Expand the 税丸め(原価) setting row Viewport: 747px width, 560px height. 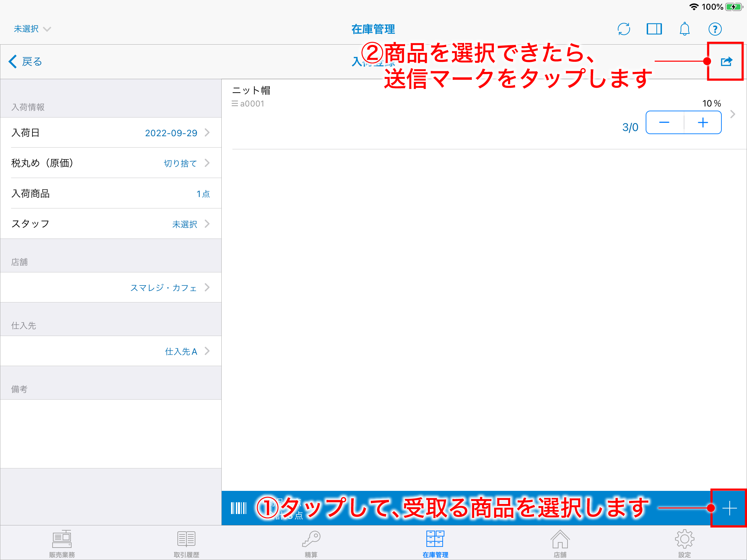tap(111, 163)
